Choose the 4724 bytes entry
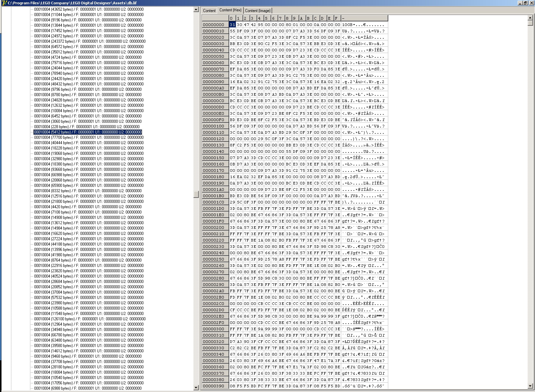 pos(88,57)
